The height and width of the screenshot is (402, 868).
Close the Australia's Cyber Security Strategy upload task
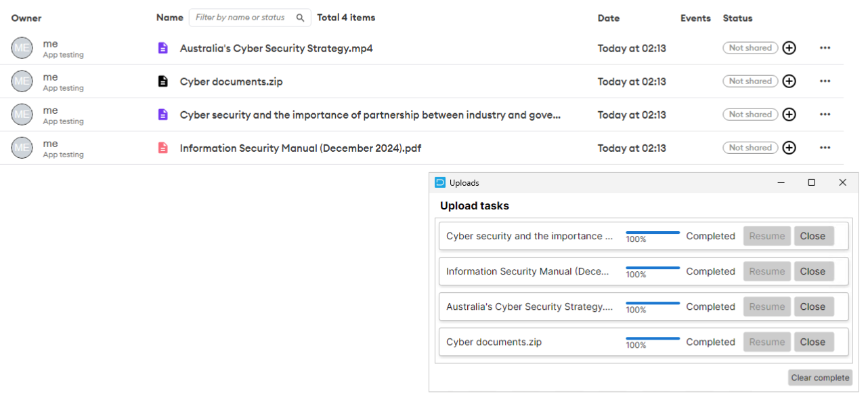point(814,306)
